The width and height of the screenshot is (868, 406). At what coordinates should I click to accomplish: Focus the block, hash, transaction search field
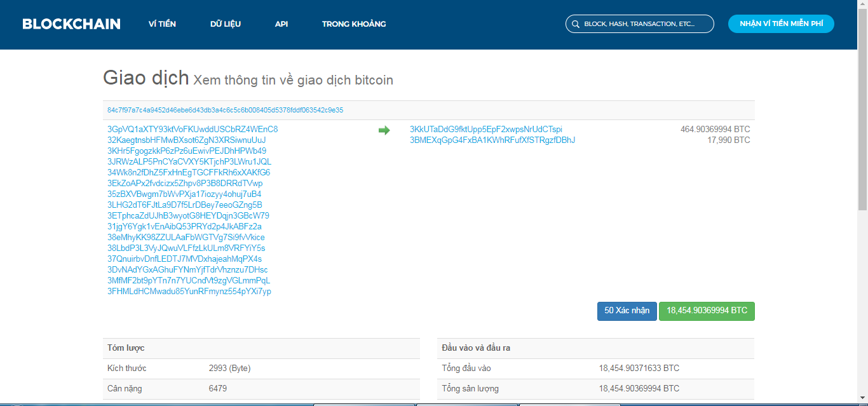[x=640, y=24]
